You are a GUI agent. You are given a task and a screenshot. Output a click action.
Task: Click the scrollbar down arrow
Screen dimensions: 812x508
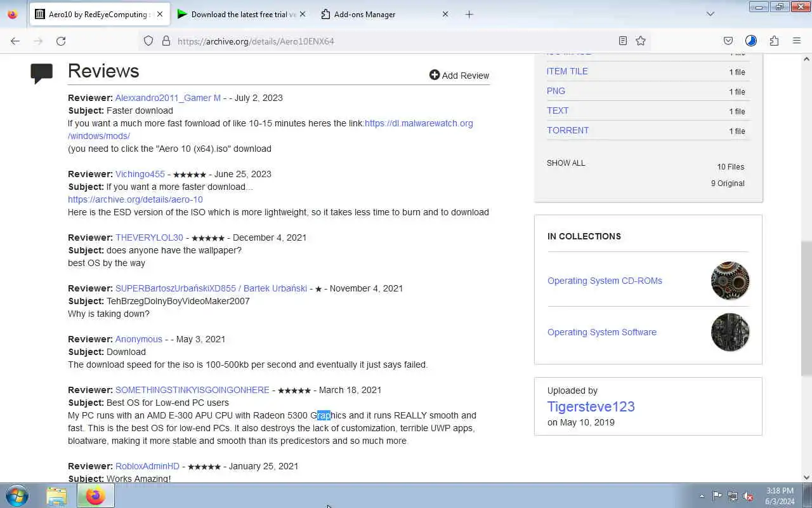tap(806, 478)
